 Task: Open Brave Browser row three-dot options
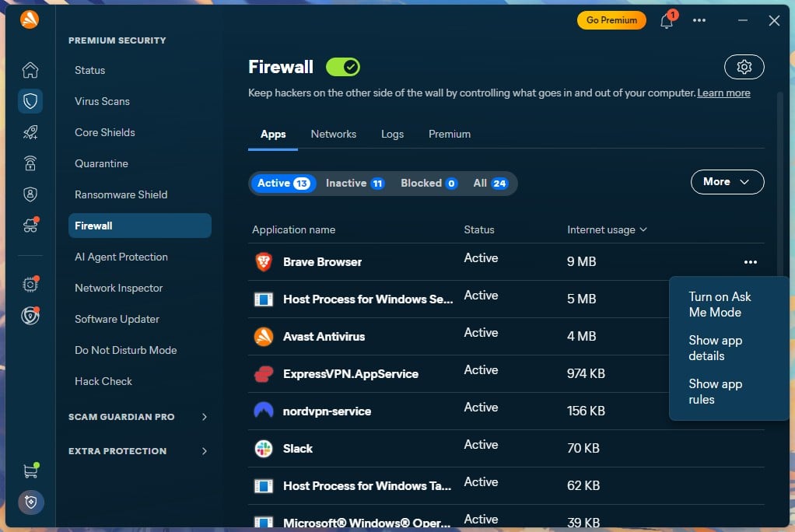click(751, 261)
